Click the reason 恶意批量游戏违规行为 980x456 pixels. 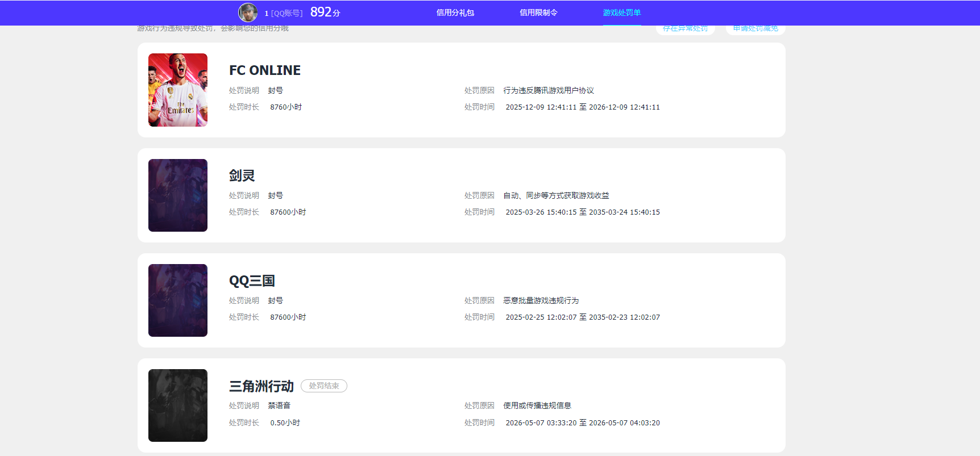tap(541, 301)
